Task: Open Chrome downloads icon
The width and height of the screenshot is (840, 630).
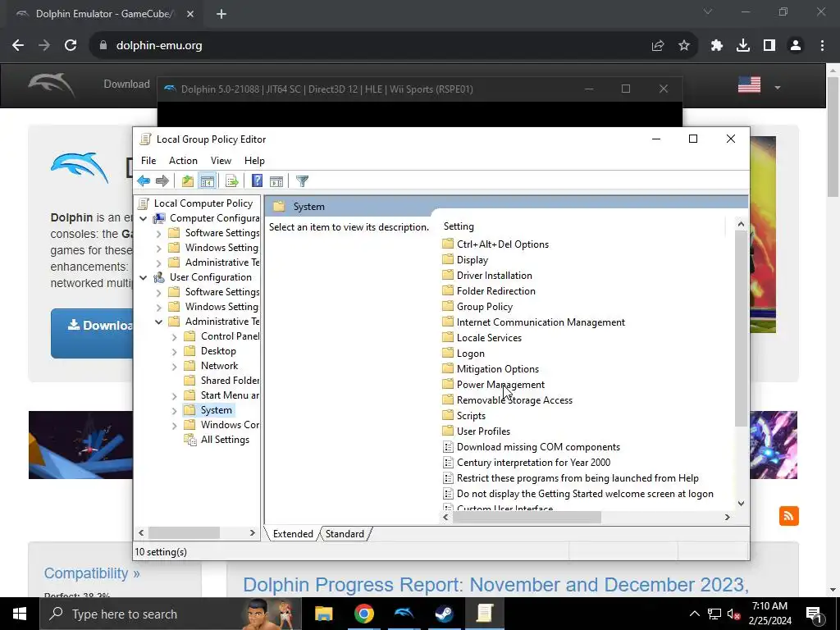Action: 743,46
